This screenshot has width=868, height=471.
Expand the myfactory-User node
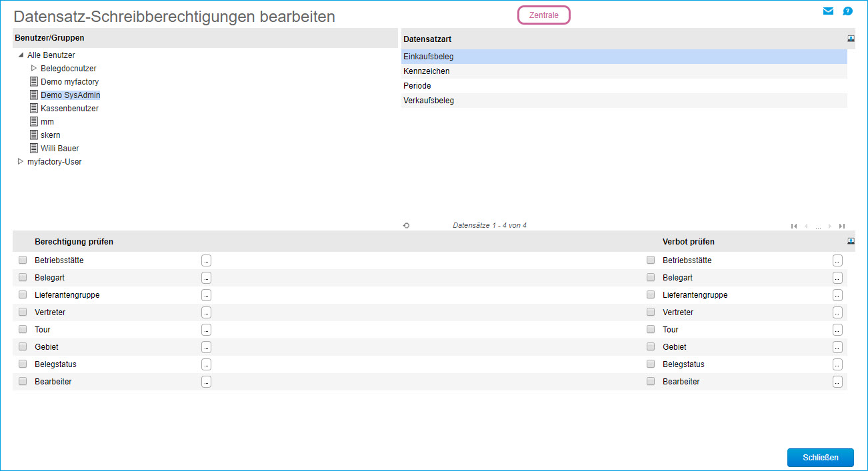click(x=21, y=161)
